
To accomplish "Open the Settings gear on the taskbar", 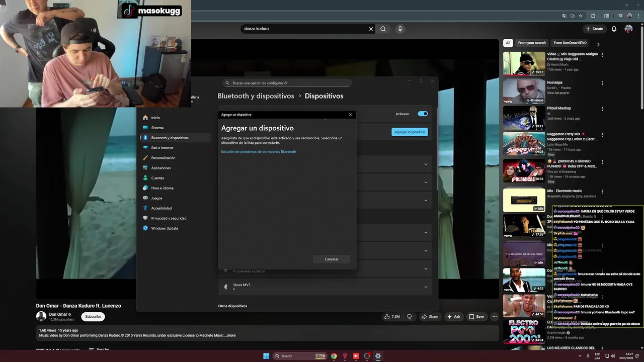I will (378, 356).
